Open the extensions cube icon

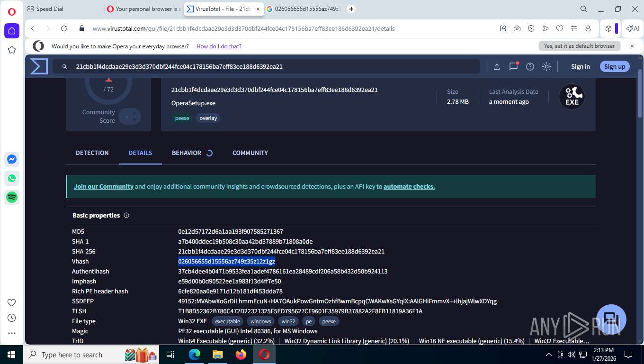pos(608,28)
